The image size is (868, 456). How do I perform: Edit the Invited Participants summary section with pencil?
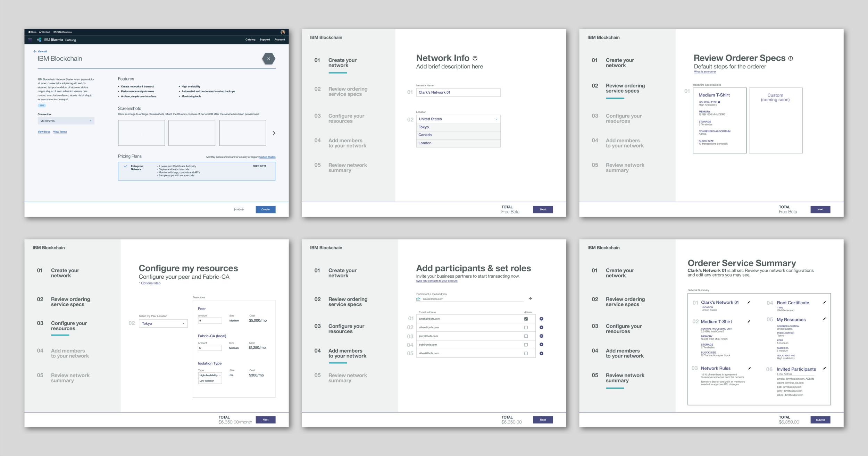pyautogui.click(x=824, y=369)
